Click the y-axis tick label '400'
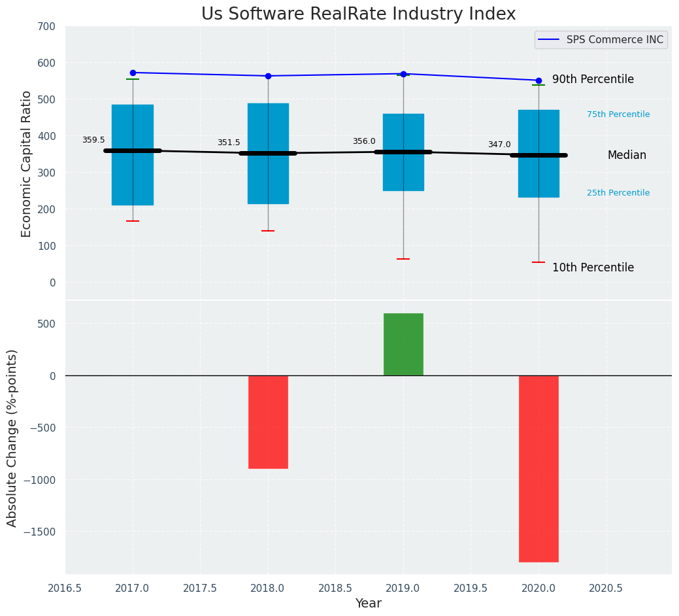 tap(47, 137)
